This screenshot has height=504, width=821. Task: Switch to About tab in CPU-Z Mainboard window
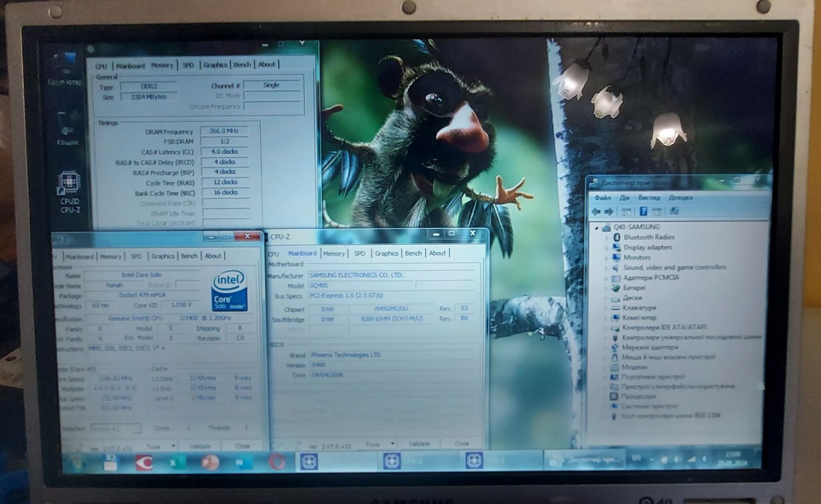click(437, 254)
